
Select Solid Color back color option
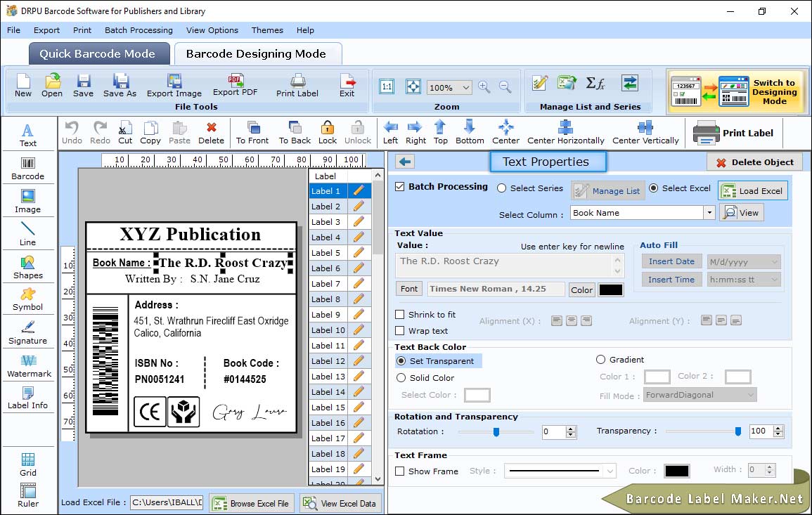[x=401, y=378]
